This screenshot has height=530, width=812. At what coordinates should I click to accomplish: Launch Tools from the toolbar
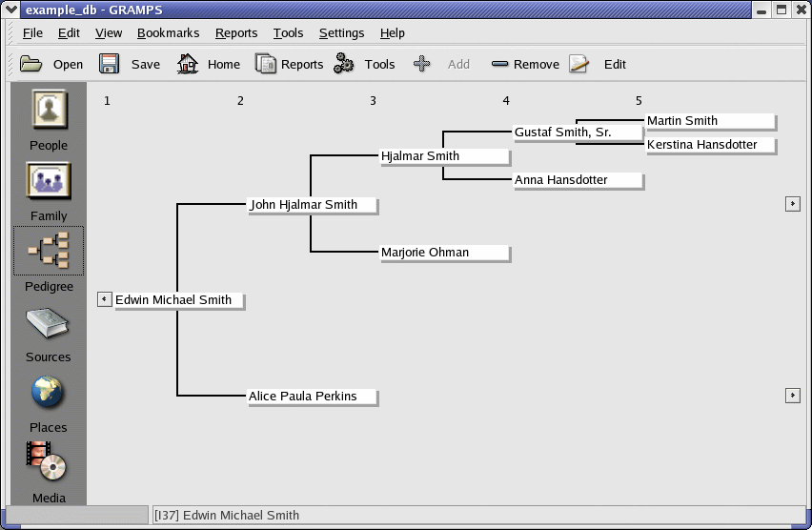coord(364,64)
